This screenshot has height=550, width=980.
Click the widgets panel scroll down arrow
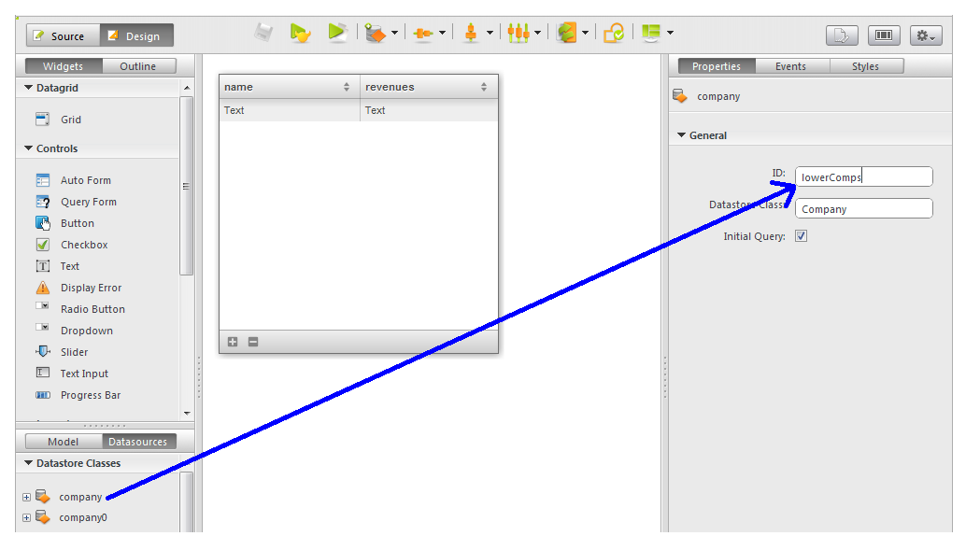187,413
